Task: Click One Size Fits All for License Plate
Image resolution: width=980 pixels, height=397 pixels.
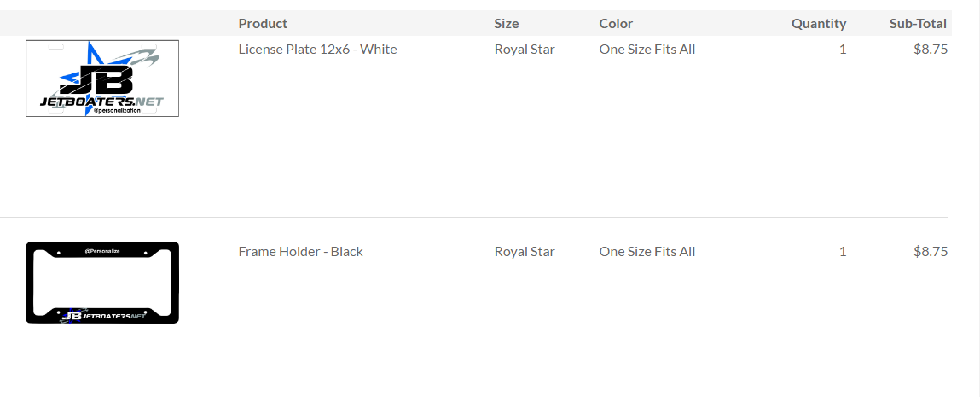Action: coord(647,50)
